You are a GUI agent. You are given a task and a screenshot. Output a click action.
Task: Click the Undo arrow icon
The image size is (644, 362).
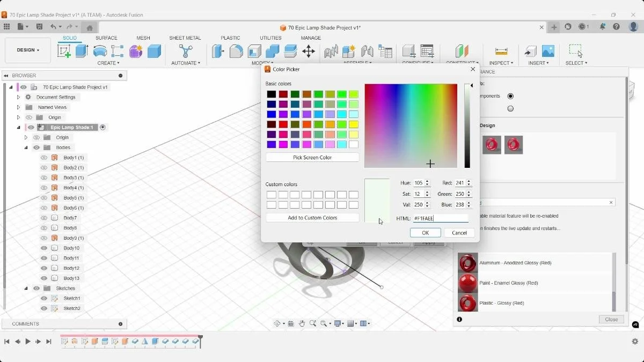pos(53,27)
